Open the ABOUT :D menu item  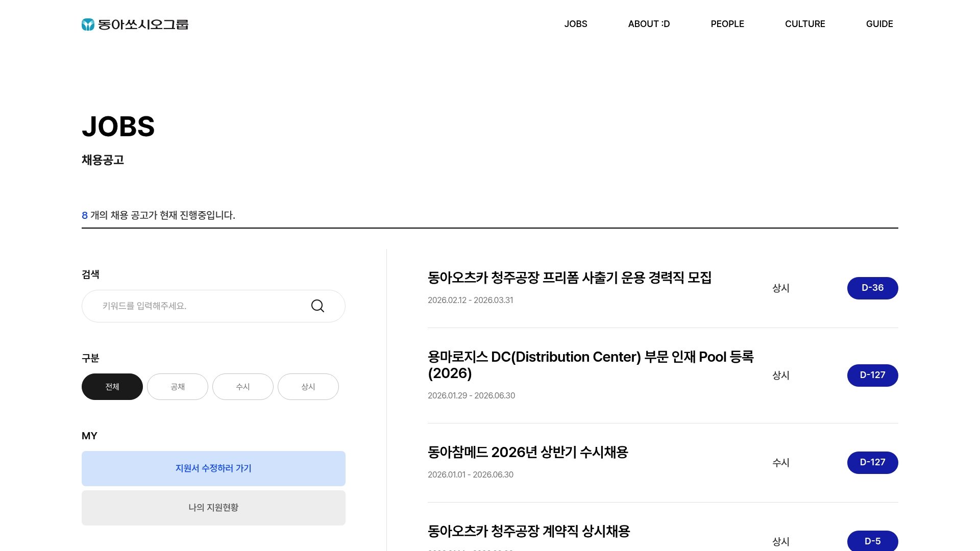648,23
